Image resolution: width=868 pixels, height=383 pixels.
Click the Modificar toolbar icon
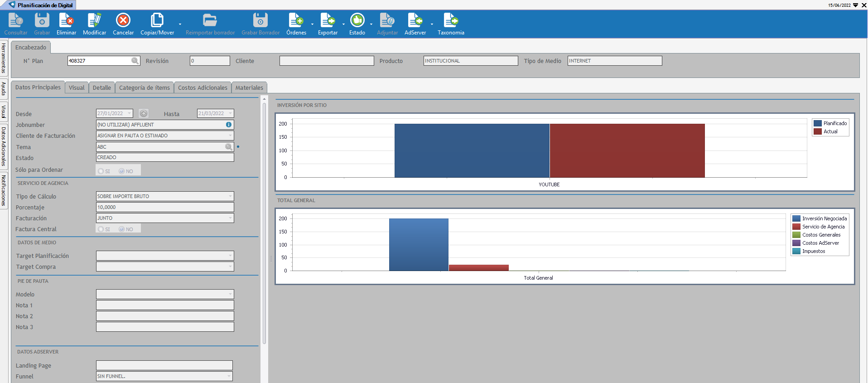pos(94,21)
